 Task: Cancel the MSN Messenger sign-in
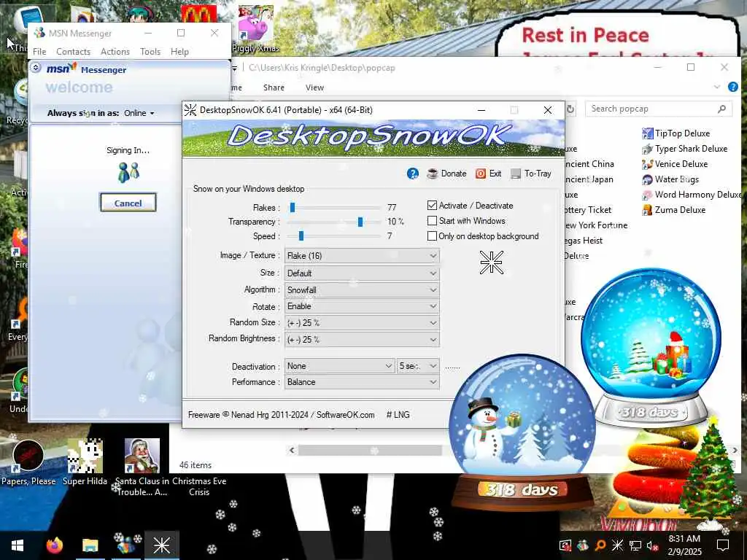[x=128, y=203]
